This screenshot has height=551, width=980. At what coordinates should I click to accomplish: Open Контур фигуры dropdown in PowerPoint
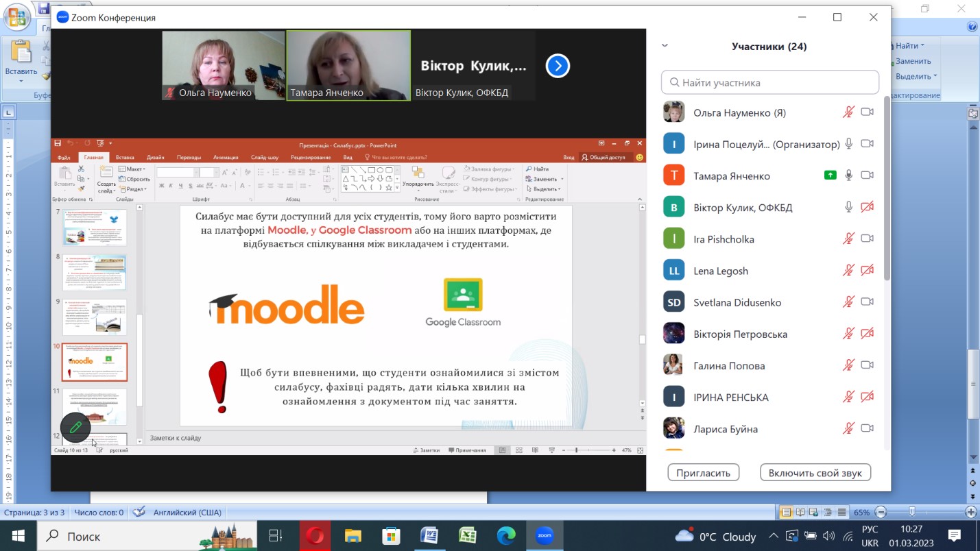point(490,179)
